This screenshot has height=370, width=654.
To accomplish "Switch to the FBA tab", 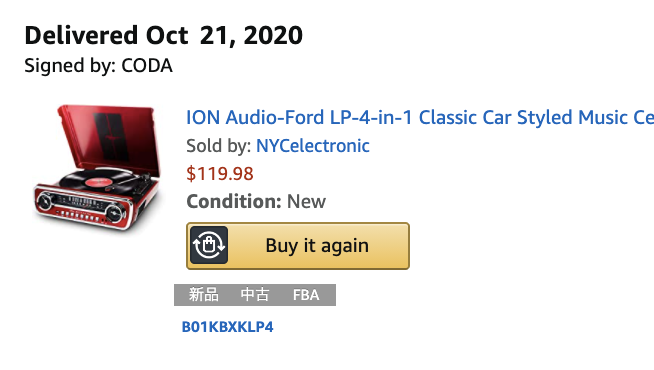I will (x=306, y=295).
